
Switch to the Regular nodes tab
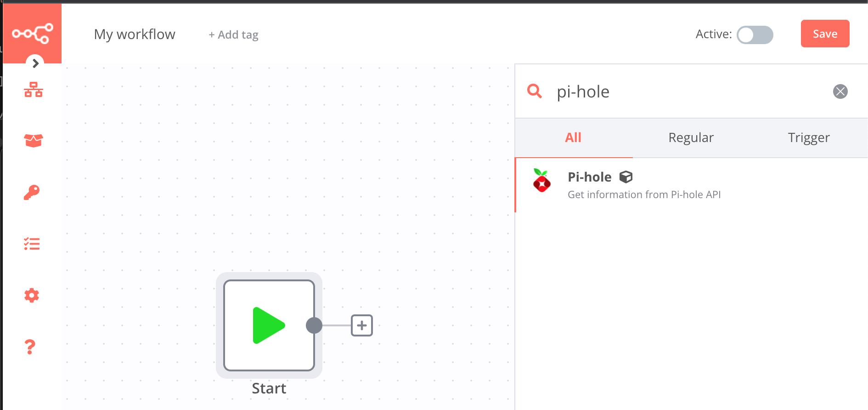click(x=691, y=137)
